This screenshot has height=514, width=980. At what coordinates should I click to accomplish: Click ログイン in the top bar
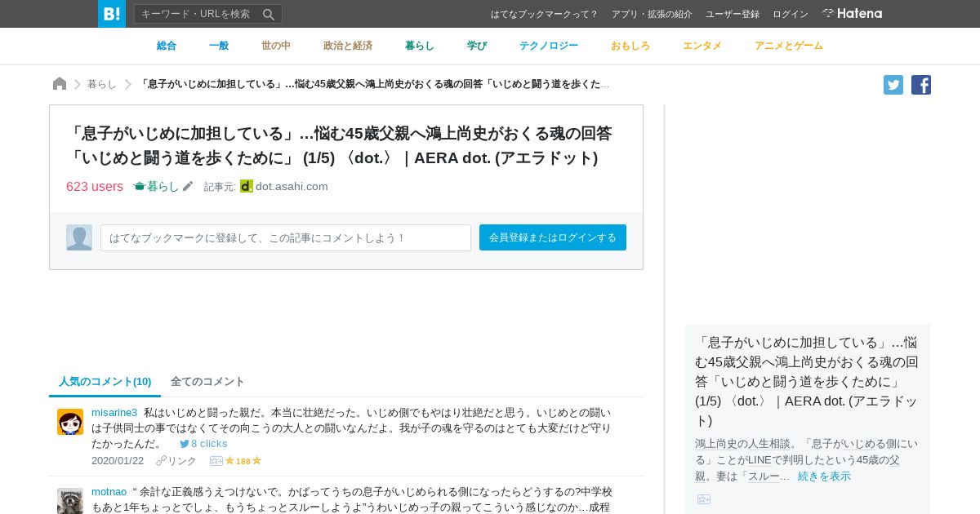791,14
